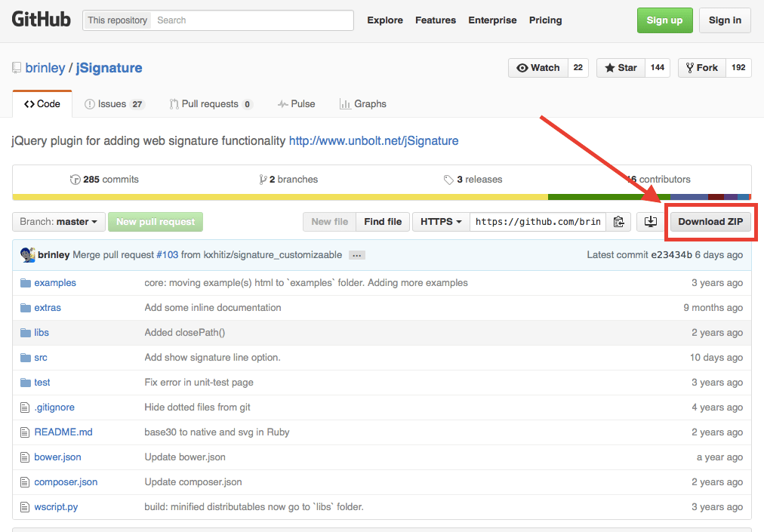Click the GitHub logo
The width and height of the screenshot is (764, 532).
coord(42,20)
